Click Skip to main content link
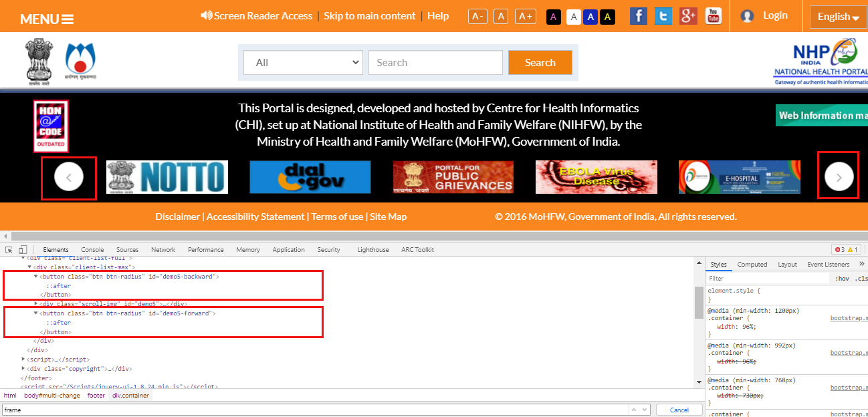 (370, 15)
